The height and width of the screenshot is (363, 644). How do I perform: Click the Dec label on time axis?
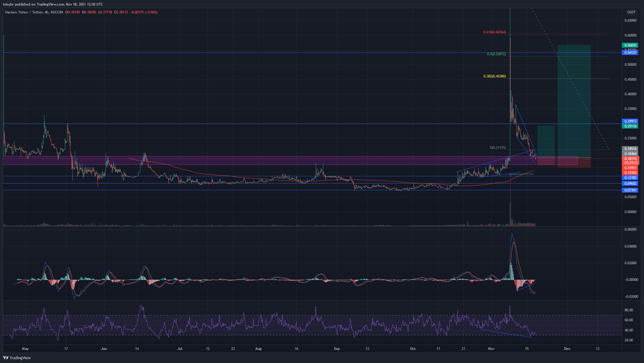(567, 349)
